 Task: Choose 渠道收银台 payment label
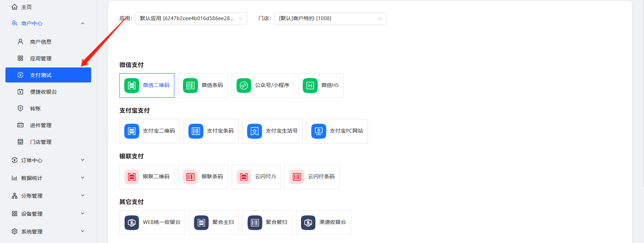(x=333, y=222)
